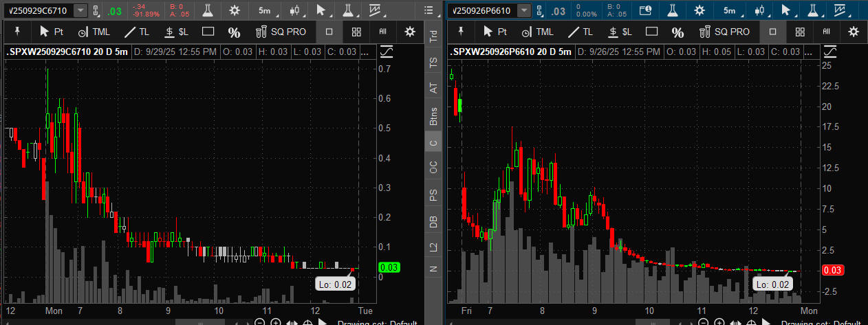Open the N side tab
The height and width of the screenshot is (325, 868).
point(433,269)
